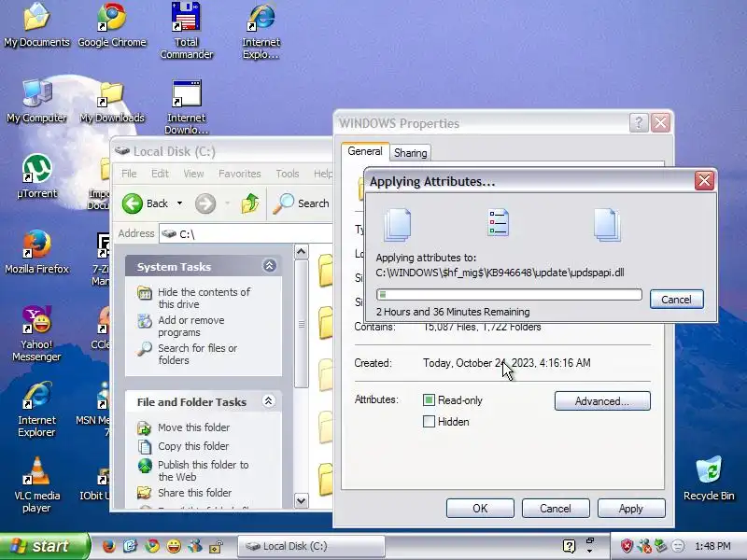Enable the Hidden attribute checkbox

429,422
